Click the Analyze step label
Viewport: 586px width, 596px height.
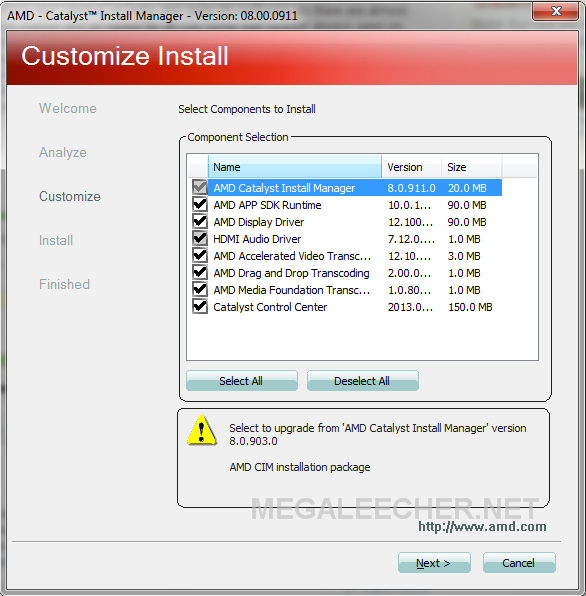click(x=63, y=152)
